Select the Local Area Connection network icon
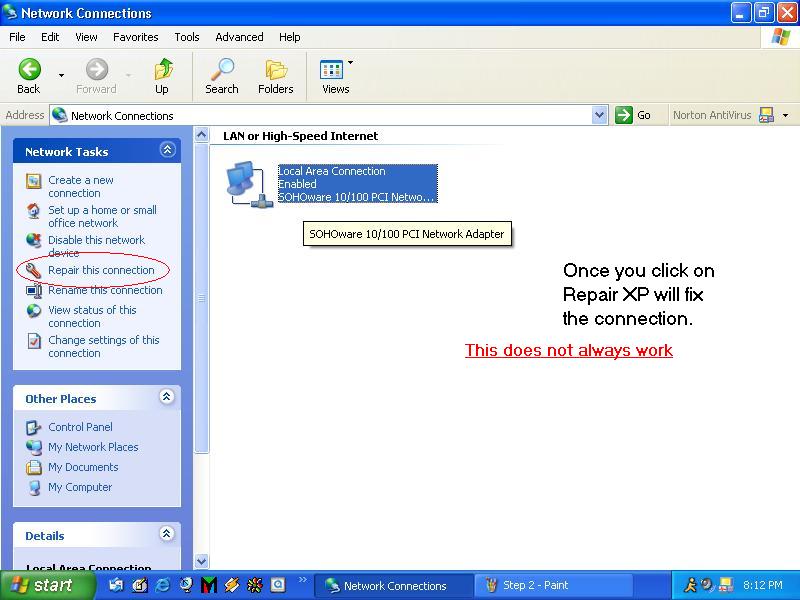The image size is (800, 600). tap(248, 184)
